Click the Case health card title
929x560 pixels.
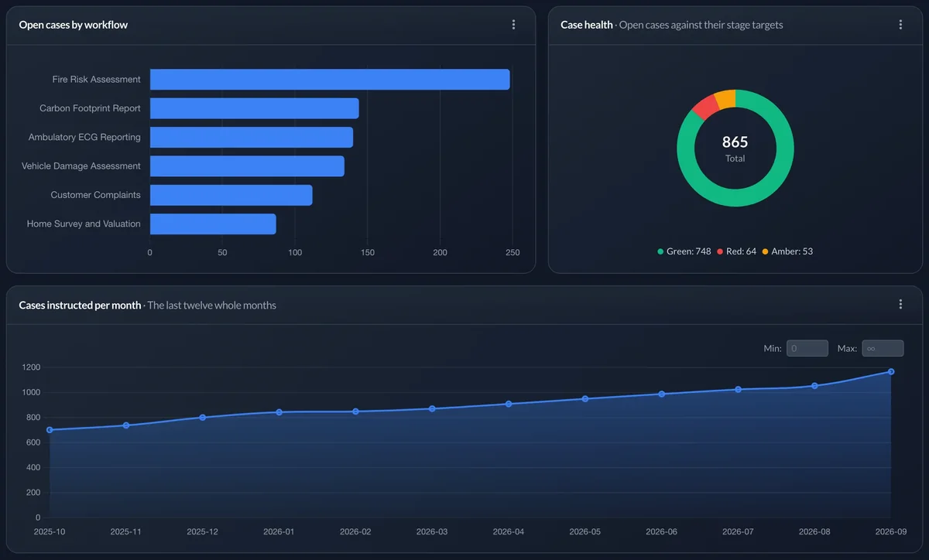(587, 25)
